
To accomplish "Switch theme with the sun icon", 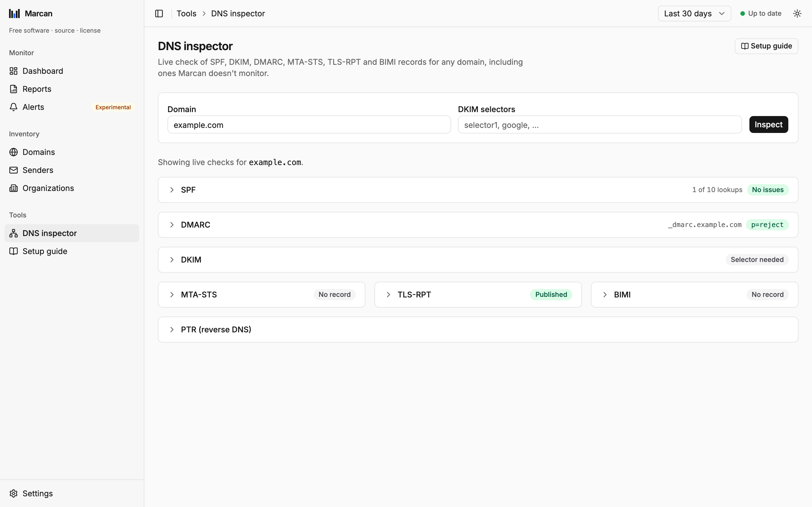I will (797, 14).
